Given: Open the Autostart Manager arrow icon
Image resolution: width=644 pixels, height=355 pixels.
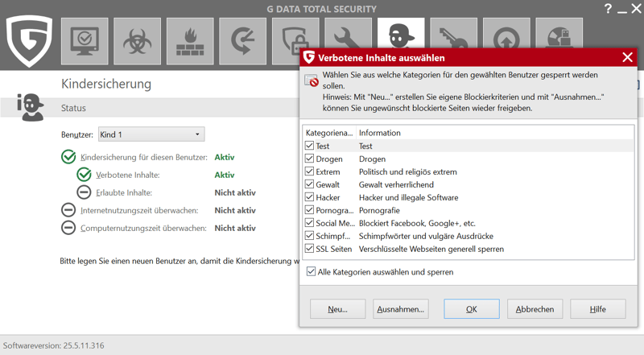Looking at the screenshot, I should point(506,34).
